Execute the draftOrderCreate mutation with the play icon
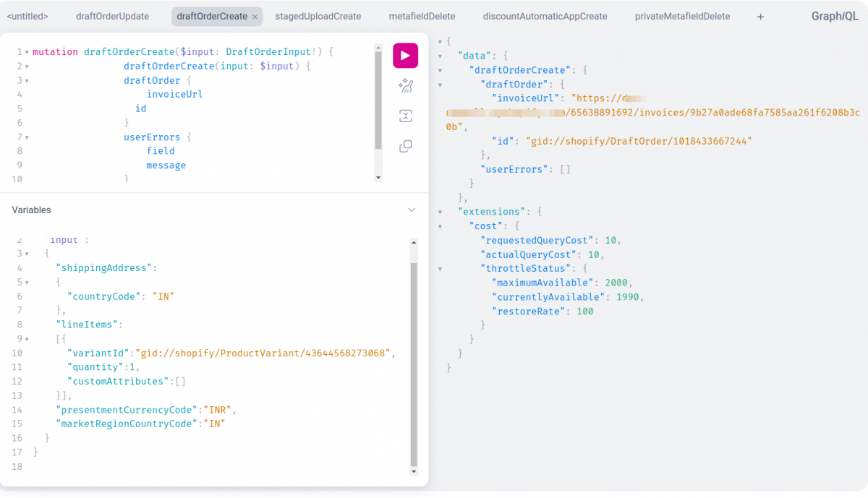Viewport: 868px width, 498px height. coord(405,56)
